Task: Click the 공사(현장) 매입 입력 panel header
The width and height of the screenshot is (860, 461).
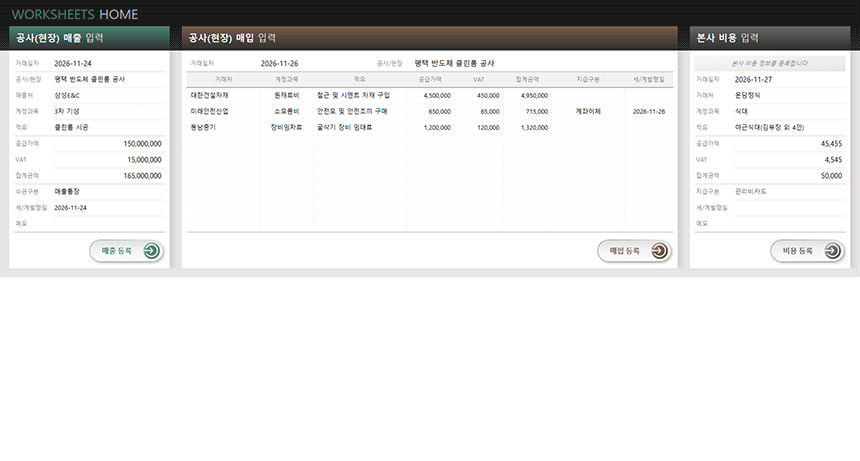Action: [429, 38]
